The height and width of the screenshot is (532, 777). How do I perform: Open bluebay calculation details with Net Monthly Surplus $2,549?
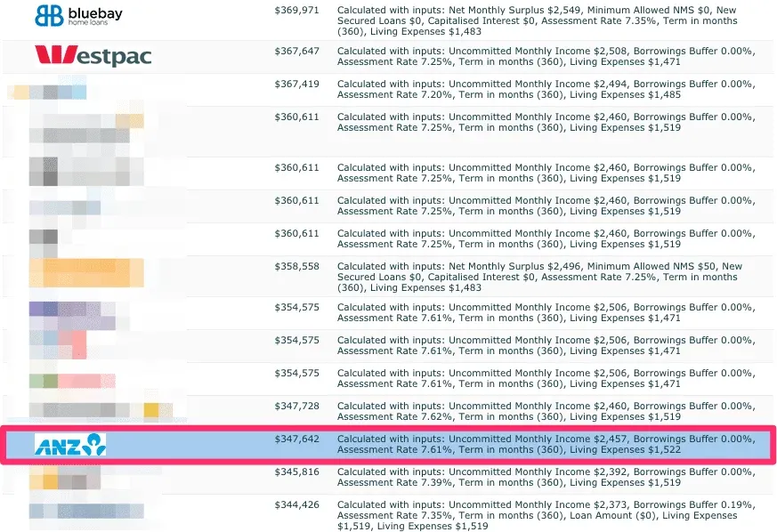[538, 20]
